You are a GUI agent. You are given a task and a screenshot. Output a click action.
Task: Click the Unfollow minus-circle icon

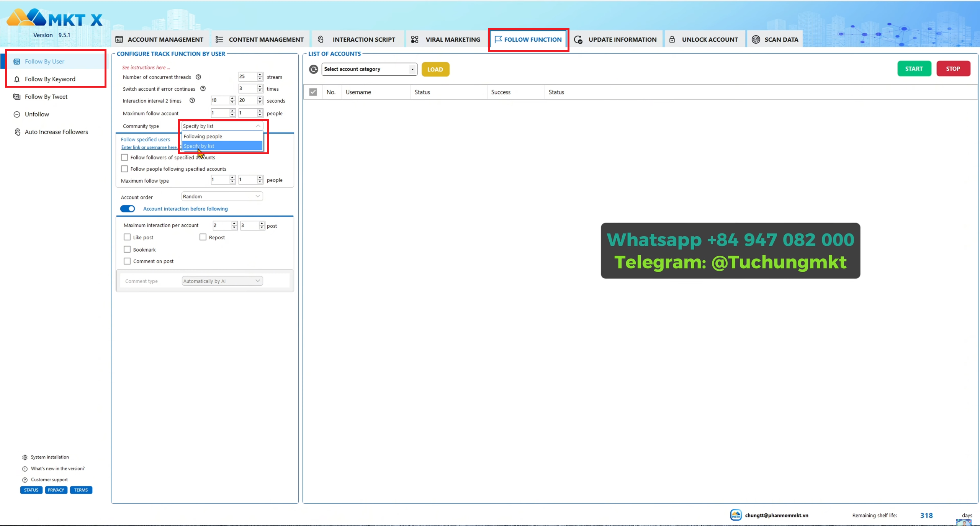(x=17, y=114)
